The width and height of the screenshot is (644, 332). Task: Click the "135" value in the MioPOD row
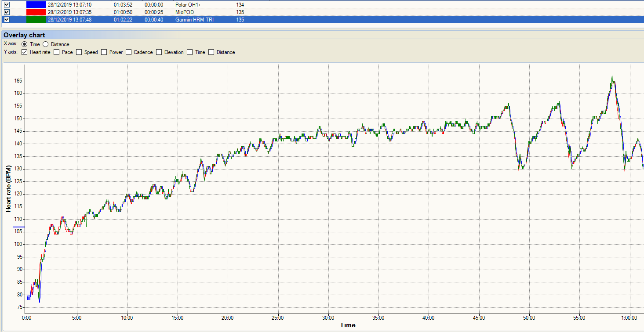240,12
